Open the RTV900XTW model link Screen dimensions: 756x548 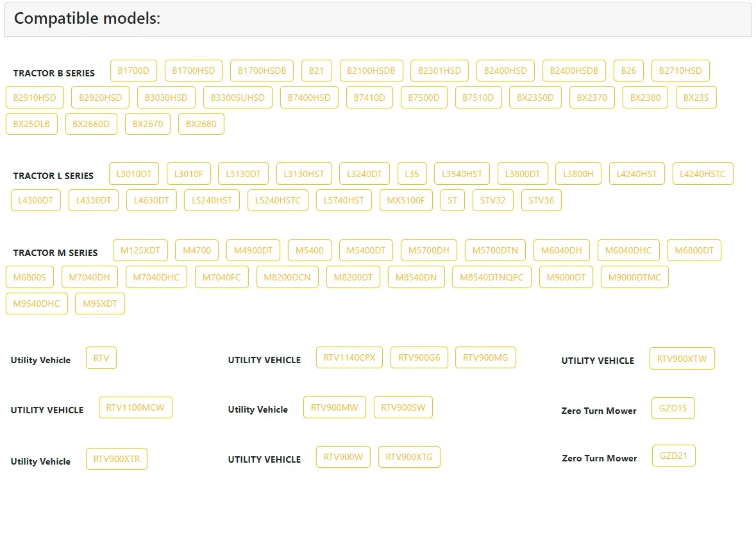(682, 359)
